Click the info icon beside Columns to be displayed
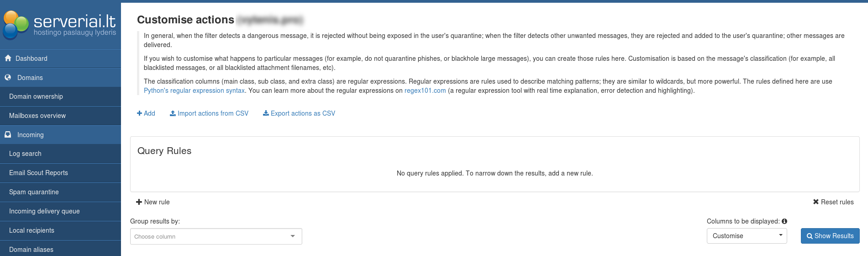Screen dimensions: 868x256 point(784,221)
